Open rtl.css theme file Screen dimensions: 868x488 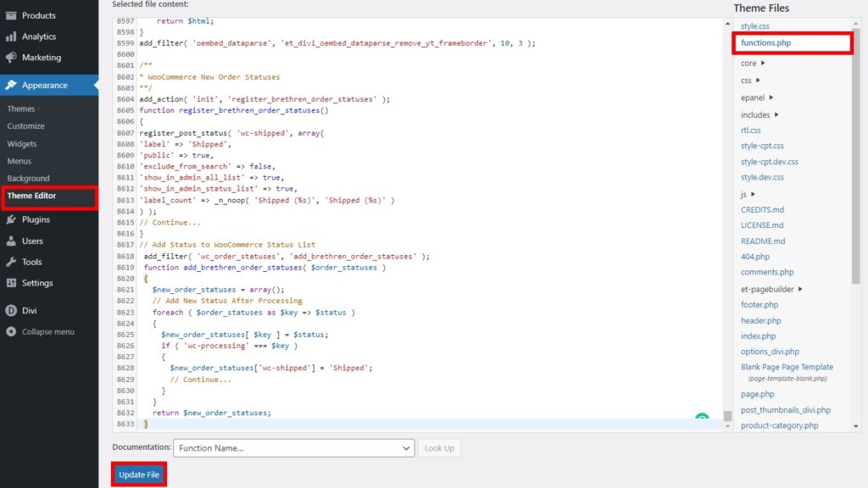click(x=751, y=130)
